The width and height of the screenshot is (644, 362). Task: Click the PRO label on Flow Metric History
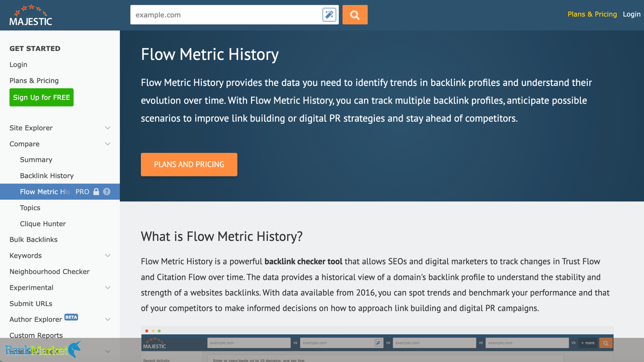(x=83, y=192)
